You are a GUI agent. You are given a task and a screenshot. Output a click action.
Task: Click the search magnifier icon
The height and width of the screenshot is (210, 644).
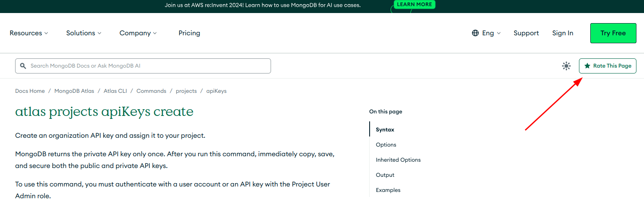tap(23, 66)
